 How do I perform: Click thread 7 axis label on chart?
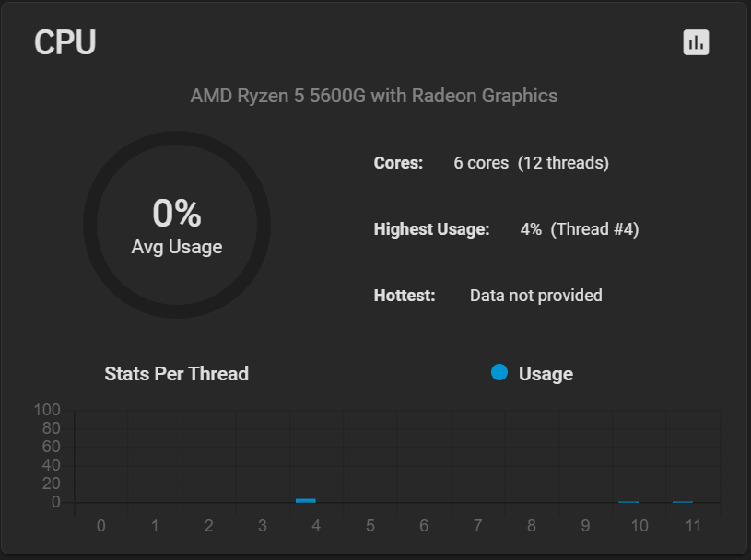point(477,526)
